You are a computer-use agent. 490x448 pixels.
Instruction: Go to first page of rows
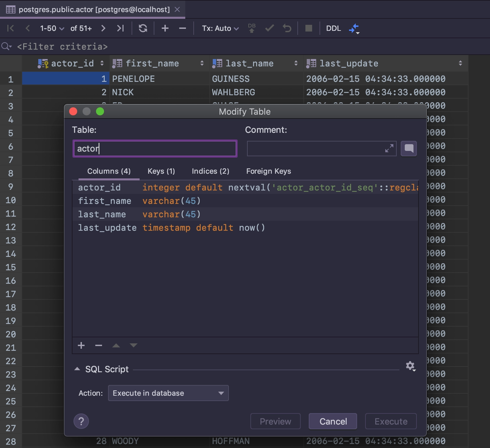pyautogui.click(x=10, y=28)
